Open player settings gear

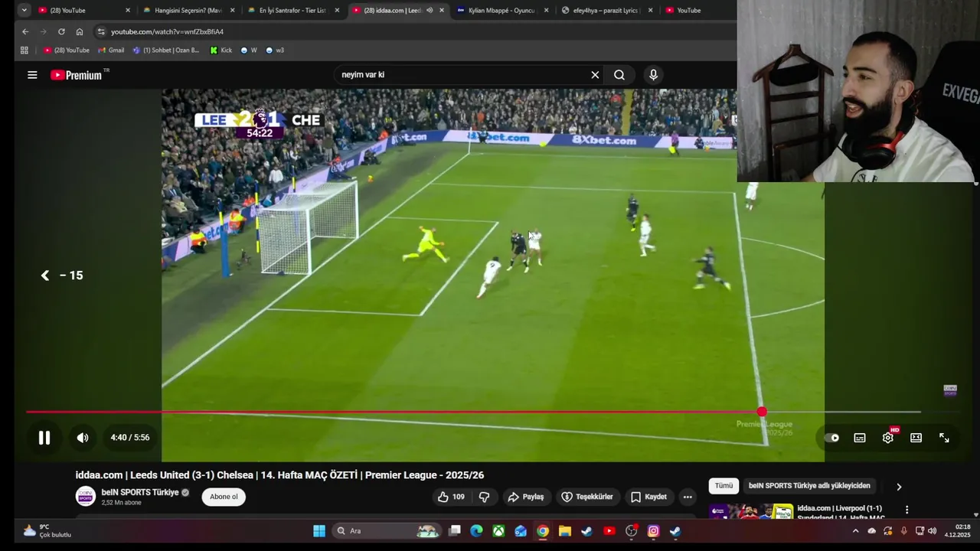[888, 438]
